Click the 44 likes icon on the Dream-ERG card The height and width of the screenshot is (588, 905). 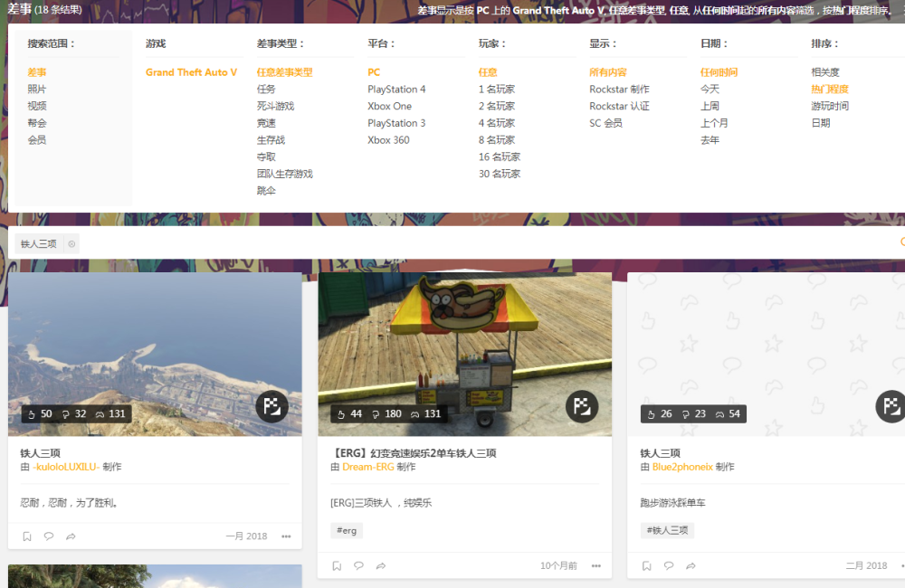[342, 414]
